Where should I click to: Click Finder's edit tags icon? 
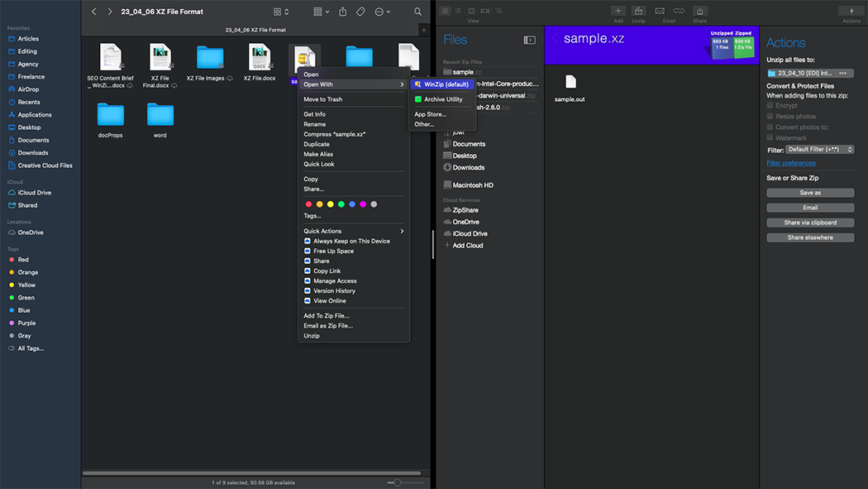tap(360, 12)
